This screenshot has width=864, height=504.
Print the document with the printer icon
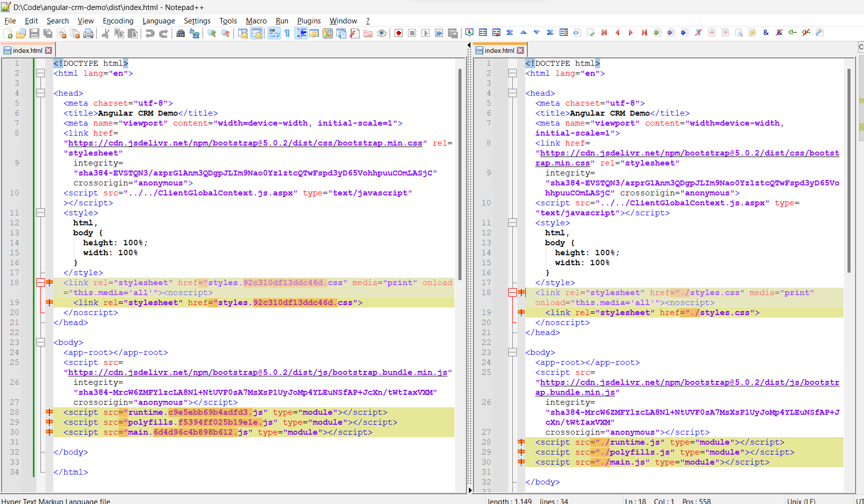coord(88,33)
